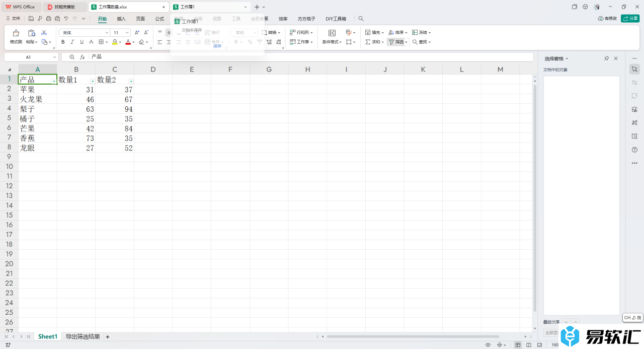The image size is (644, 349).
Task: Click the Print icon in quick access toolbar
Action: 48,19
